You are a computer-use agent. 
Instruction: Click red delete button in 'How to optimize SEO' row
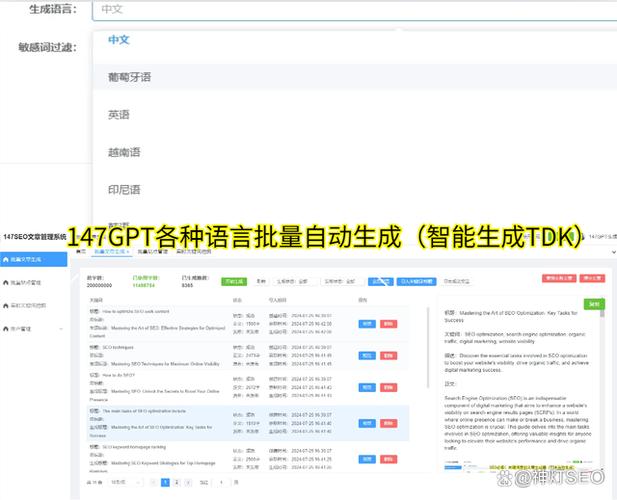point(388,324)
